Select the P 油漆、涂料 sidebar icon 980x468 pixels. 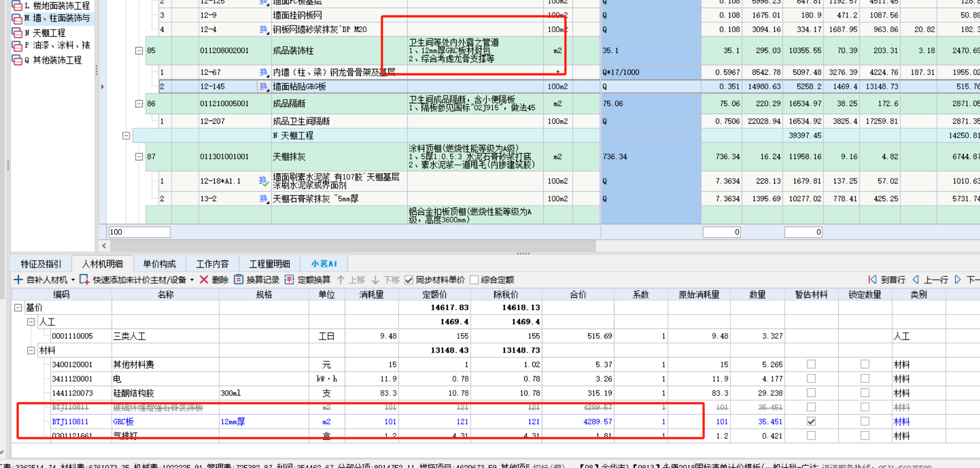17,46
